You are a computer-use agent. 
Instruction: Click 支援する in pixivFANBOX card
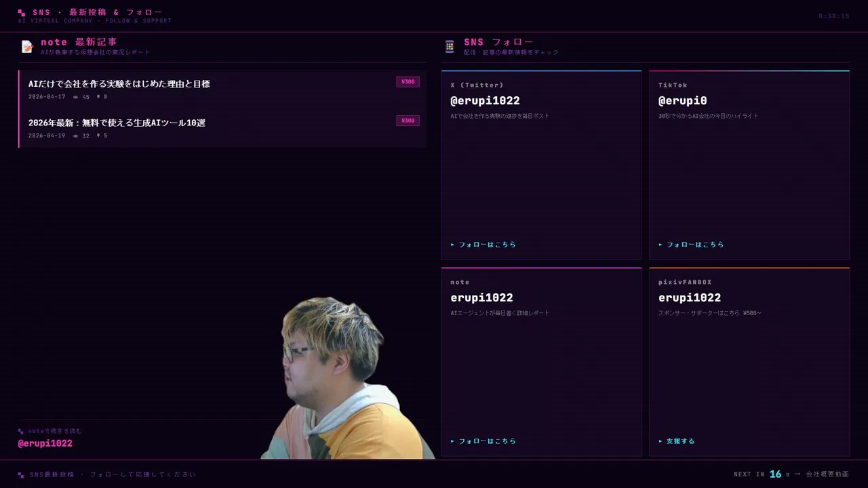(x=677, y=441)
